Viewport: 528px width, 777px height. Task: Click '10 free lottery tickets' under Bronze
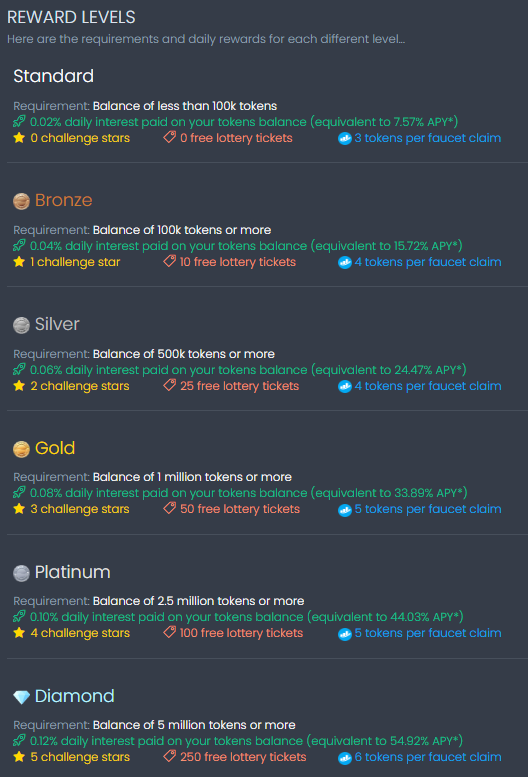[x=238, y=262]
